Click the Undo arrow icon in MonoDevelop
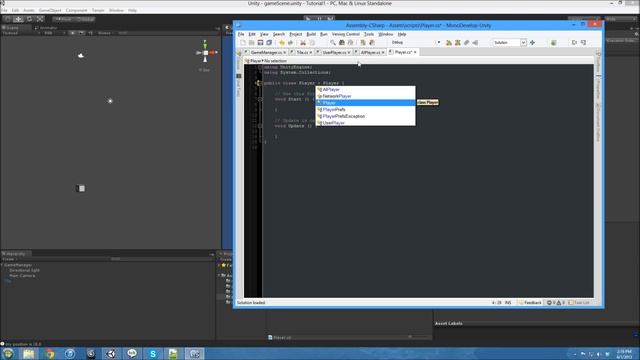640x360 pixels. (x=282, y=42)
